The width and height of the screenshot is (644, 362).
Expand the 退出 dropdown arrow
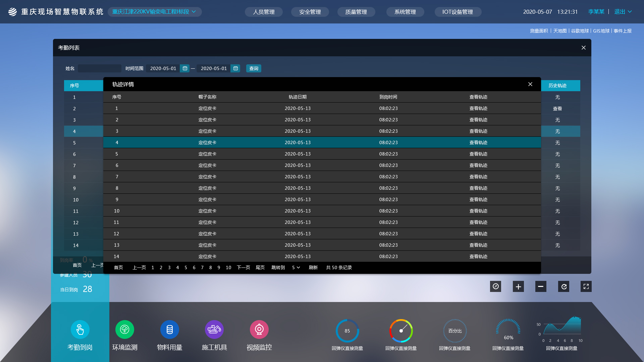coord(630,12)
